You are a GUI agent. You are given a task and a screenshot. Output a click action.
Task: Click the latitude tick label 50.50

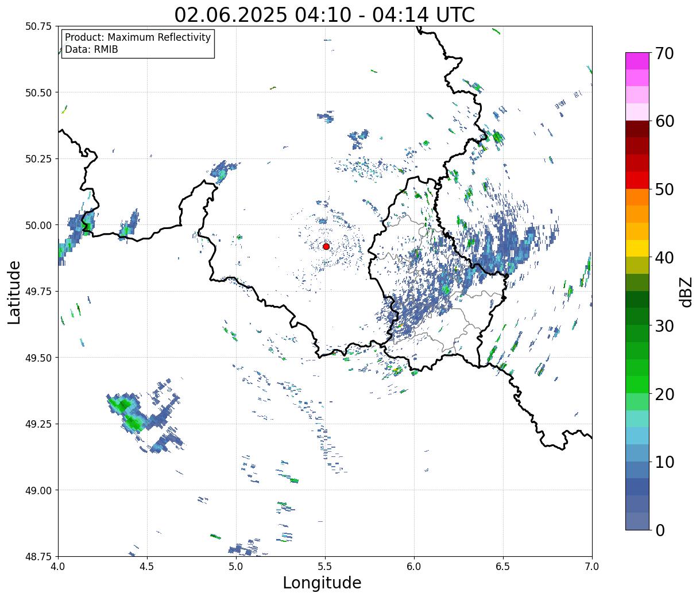(x=38, y=92)
